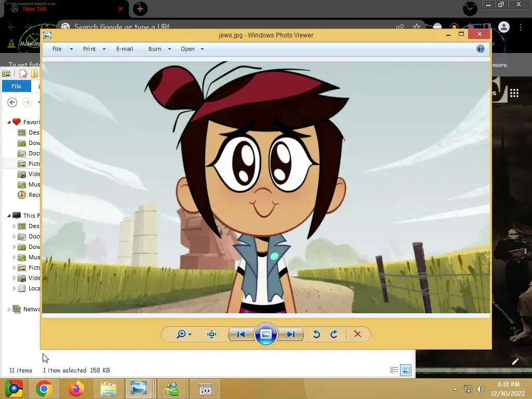The image size is (532, 399).
Task: Click the Photo Viewer title bar icon
Action: click(47, 35)
